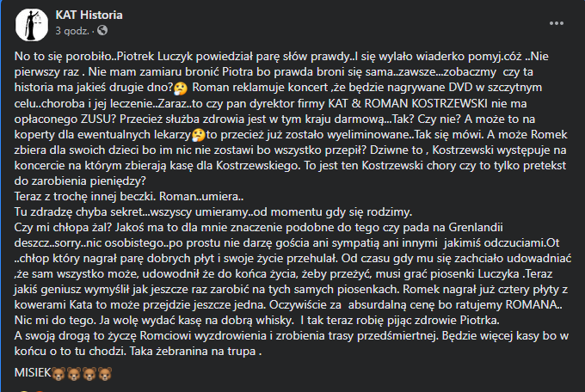The image size is (585, 392).
Task: Click thinking emoji after 'ewentualnych lekarzy'
Action: pyautogui.click(x=199, y=135)
